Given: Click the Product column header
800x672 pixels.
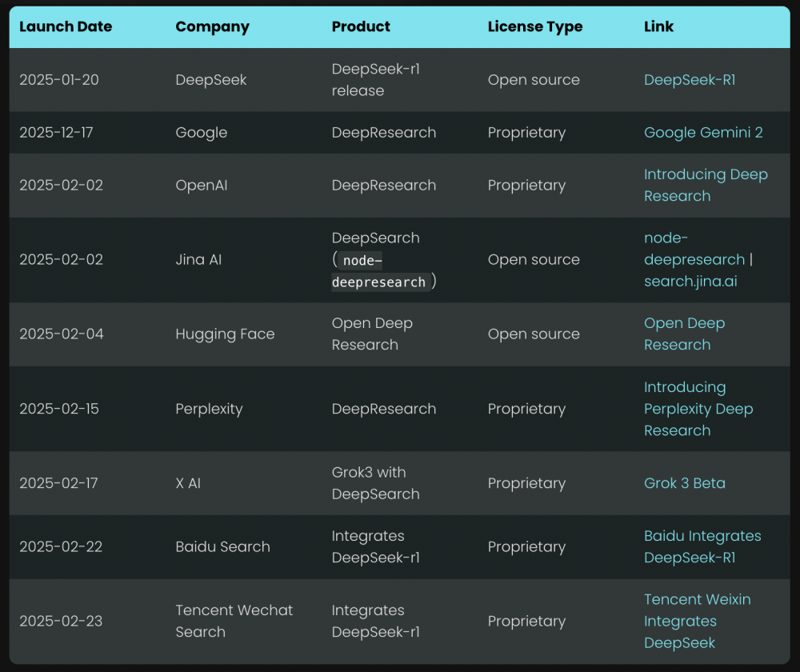Looking at the screenshot, I should [361, 26].
